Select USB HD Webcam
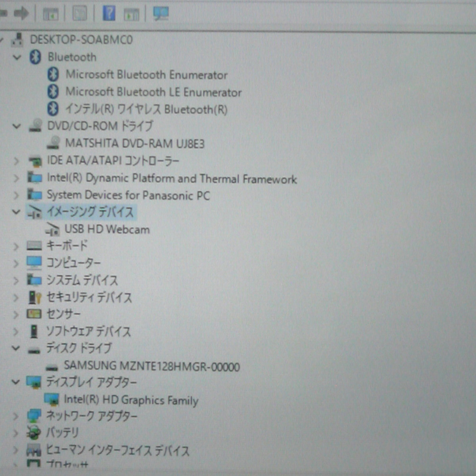Image resolution: width=476 pixels, height=476 pixels. [107, 229]
